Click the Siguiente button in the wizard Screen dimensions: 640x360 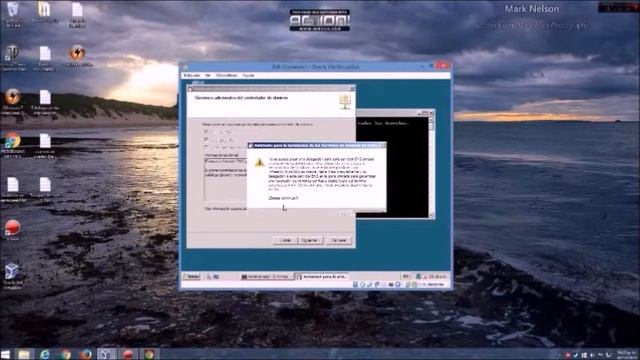[x=310, y=240]
